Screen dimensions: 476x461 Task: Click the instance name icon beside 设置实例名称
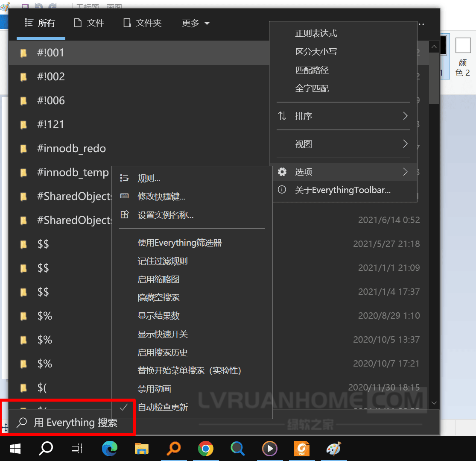tap(125, 215)
